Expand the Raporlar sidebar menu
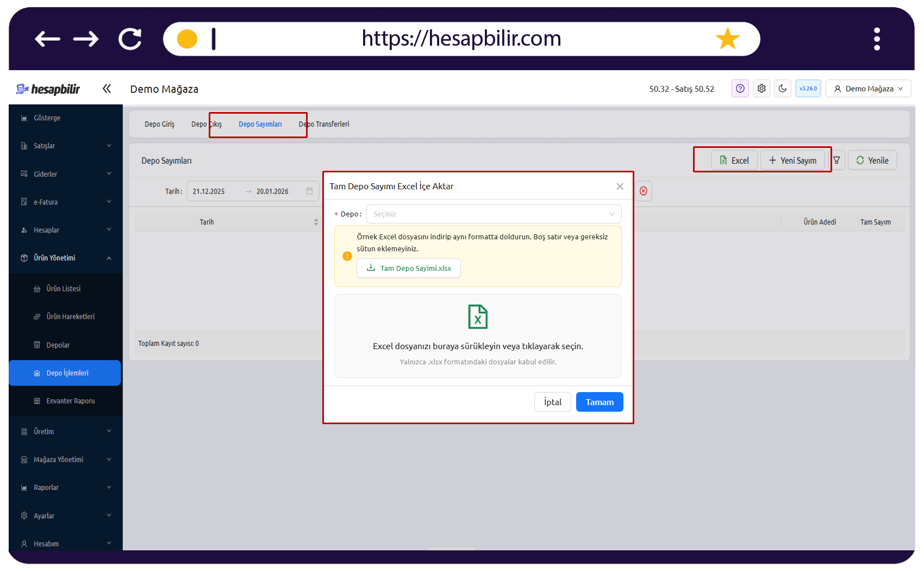The width and height of the screenshot is (924, 571). [x=65, y=487]
